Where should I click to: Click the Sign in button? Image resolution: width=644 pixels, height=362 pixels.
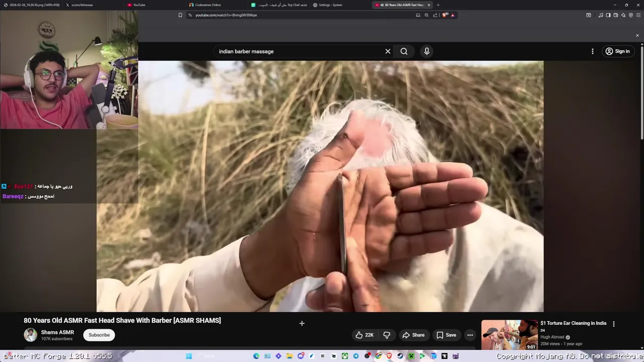(617, 51)
